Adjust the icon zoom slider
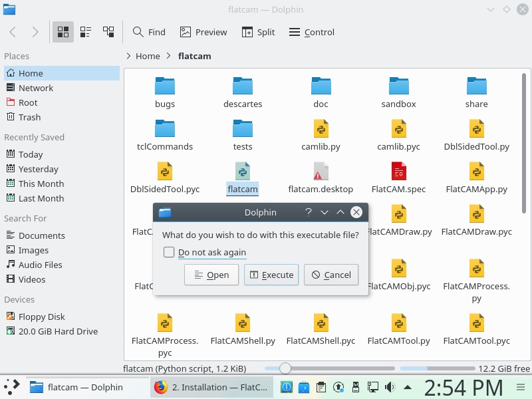This screenshot has height=399, width=532. [x=285, y=368]
